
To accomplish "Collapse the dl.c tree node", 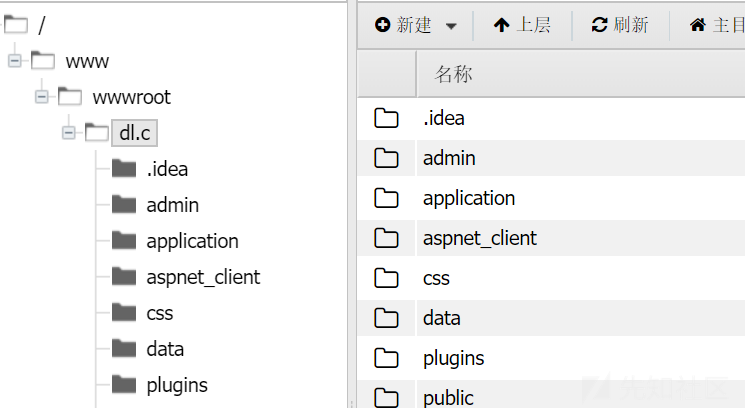I will coord(69,133).
